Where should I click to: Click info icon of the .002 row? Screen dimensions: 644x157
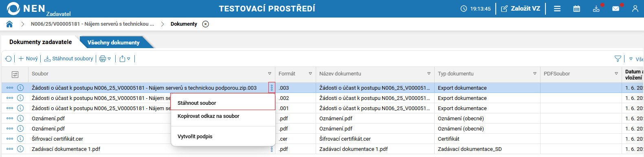tap(20, 98)
